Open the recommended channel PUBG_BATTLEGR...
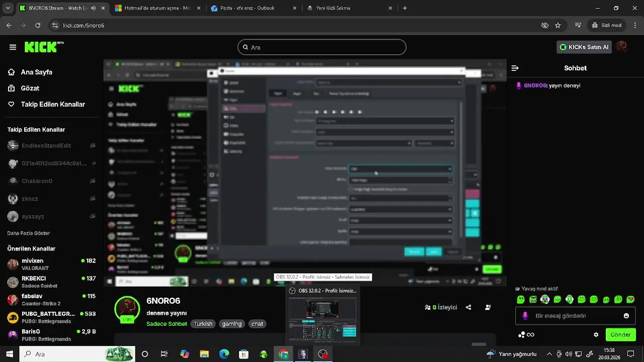 (52, 317)
